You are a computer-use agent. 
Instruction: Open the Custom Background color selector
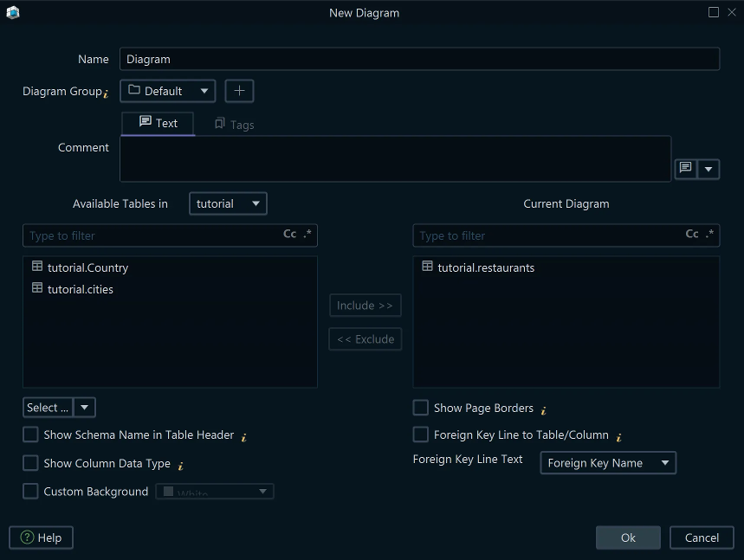(215, 492)
